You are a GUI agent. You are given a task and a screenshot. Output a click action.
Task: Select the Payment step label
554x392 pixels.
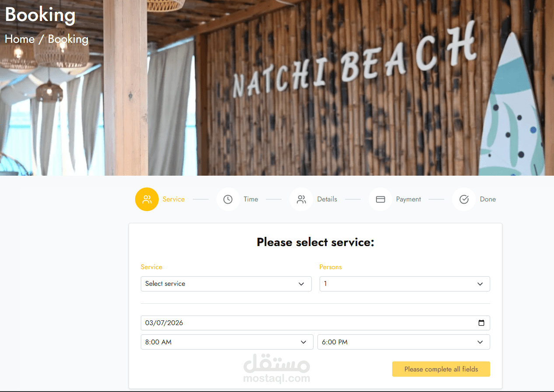pyautogui.click(x=408, y=199)
